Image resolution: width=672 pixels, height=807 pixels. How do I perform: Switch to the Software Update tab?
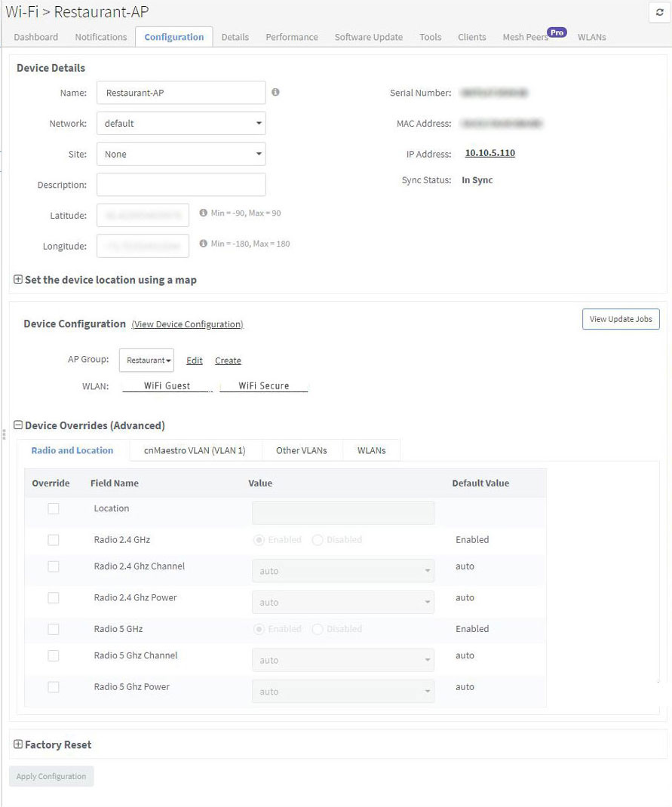pyautogui.click(x=368, y=37)
